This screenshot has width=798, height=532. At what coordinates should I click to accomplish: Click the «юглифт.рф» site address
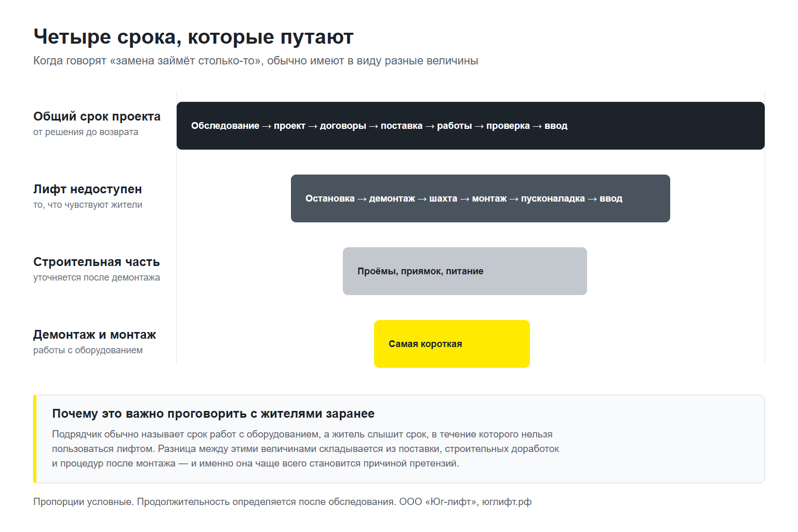[507, 502]
